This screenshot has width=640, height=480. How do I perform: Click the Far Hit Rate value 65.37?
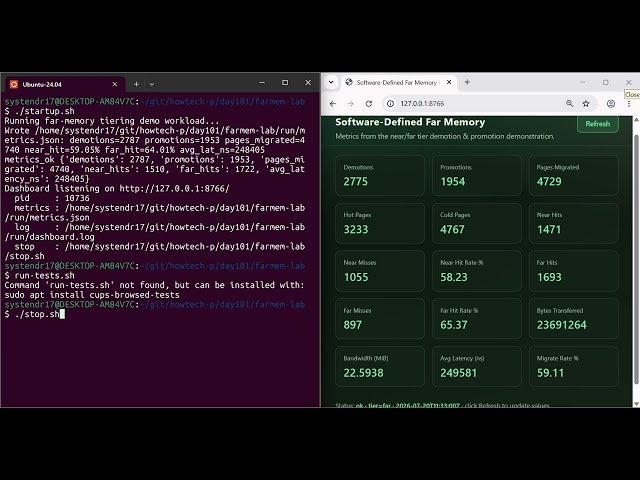(x=453, y=325)
